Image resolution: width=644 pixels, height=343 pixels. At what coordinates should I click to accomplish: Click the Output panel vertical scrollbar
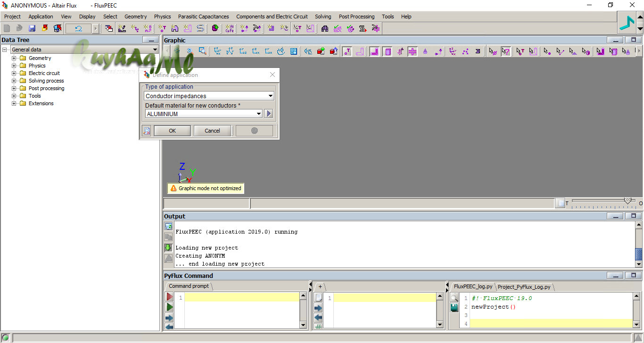click(639, 244)
